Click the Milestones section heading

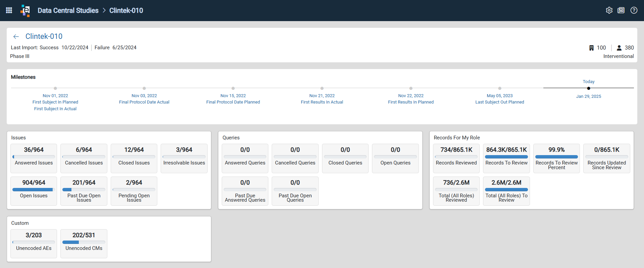pos(23,77)
